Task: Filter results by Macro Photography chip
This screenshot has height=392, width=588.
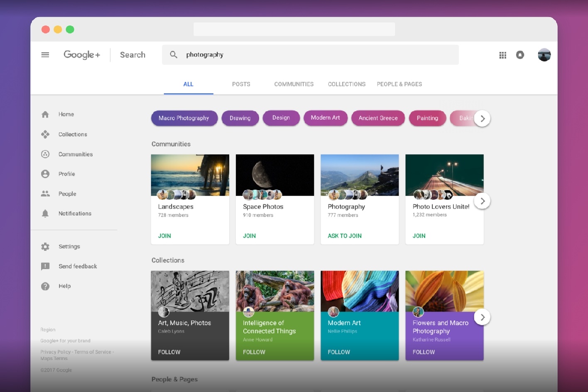Action: [184, 118]
